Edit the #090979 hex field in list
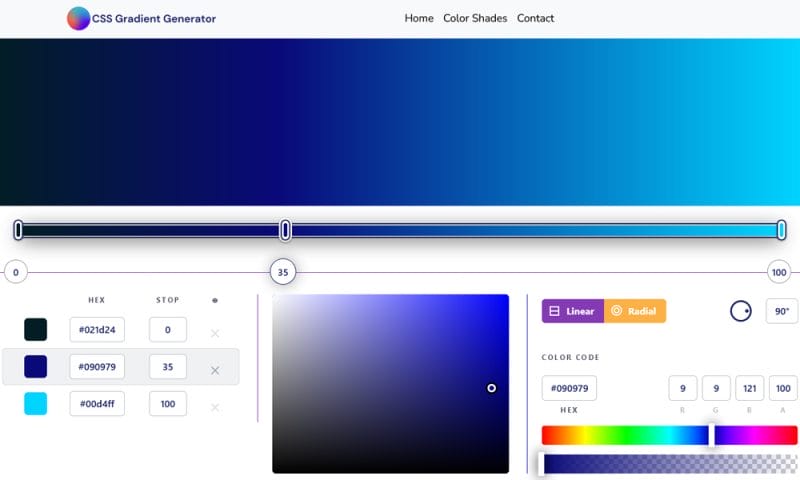The height and width of the screenshot is (480, 800). 97,367
